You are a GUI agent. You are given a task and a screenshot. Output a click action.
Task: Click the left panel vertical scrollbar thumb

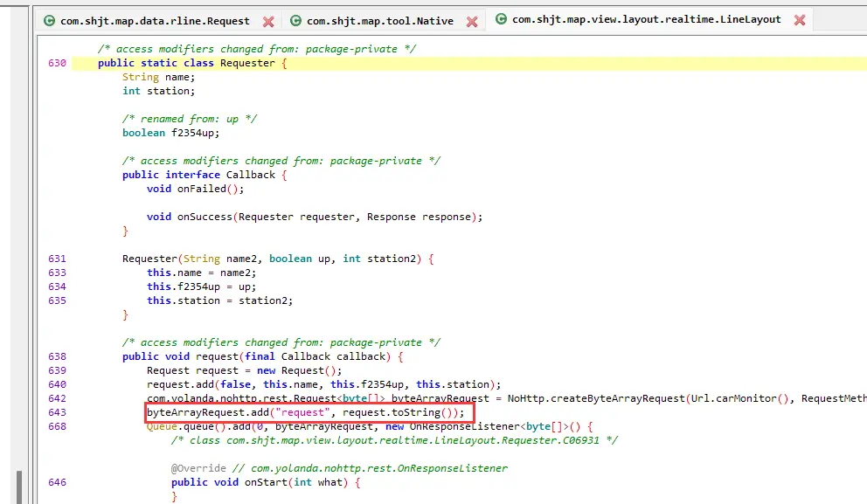[x=19, y=487]
